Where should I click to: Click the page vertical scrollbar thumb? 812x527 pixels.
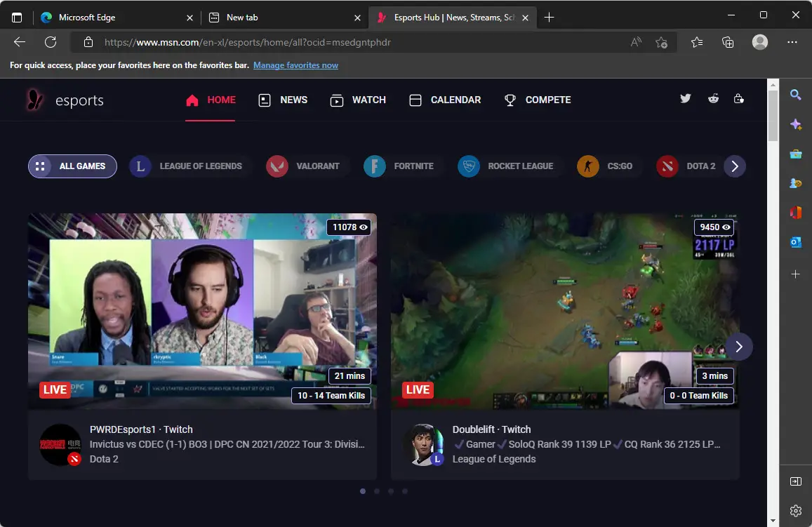(x=773, y=116)
